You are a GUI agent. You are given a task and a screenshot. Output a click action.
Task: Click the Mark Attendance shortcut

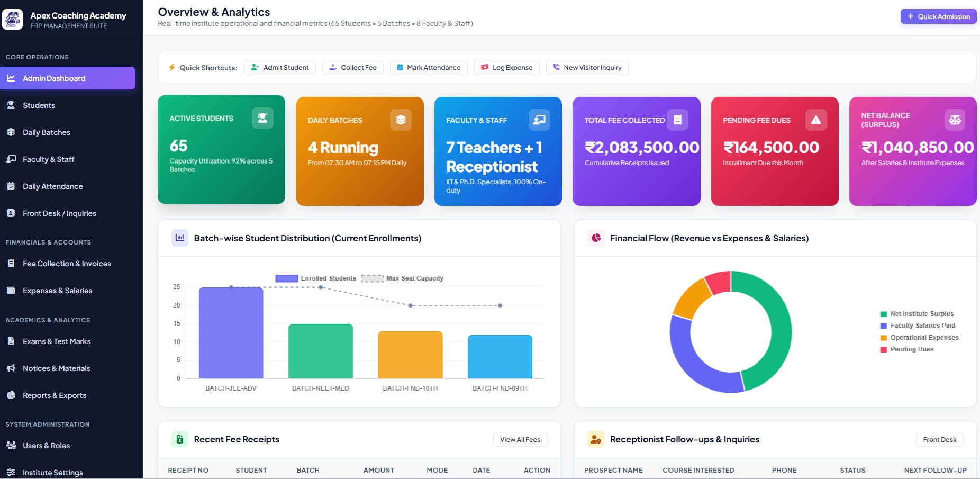[x=429, y=68]
